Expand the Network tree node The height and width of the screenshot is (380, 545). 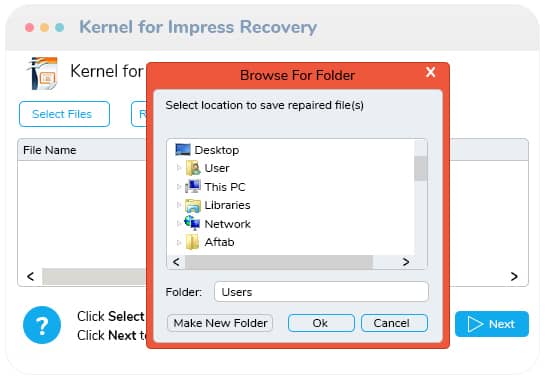pyautogui.click(x=179, y=224)
